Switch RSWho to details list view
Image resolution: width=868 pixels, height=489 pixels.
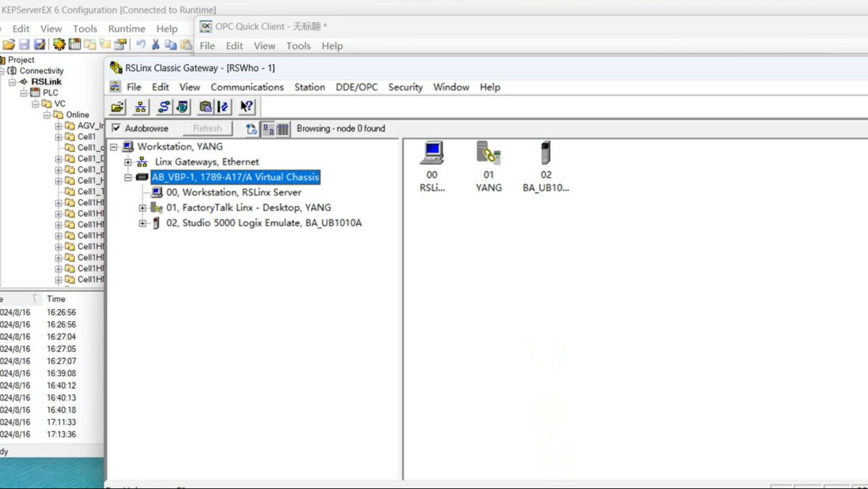coord(283,129)
